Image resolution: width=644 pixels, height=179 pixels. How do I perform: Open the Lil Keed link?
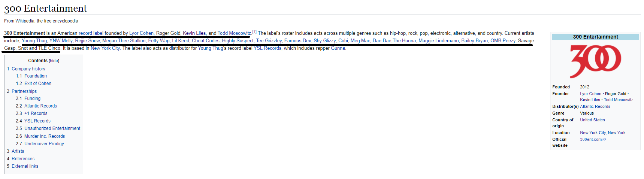[181, 41]
